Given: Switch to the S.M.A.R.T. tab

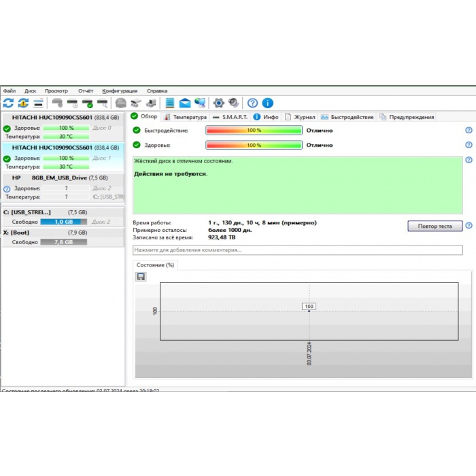Looking at the screenshot, I should tap(231, 117).
